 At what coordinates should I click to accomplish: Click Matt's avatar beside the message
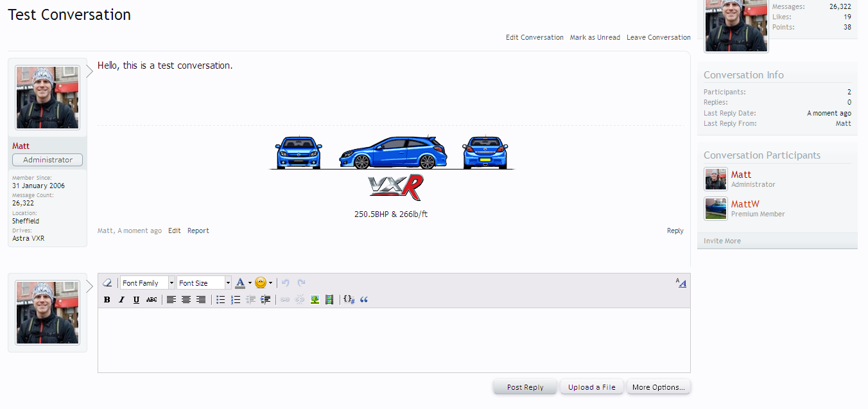pos(48,98)
